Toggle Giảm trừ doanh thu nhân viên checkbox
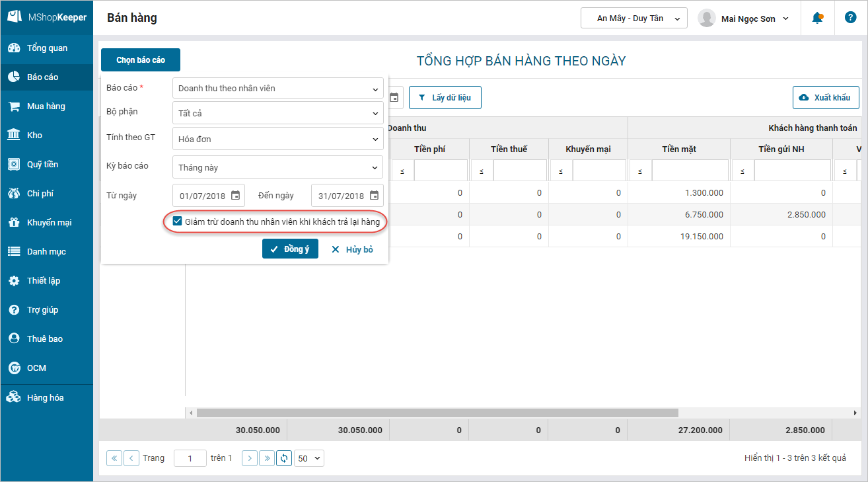 (x=177, y=221)
